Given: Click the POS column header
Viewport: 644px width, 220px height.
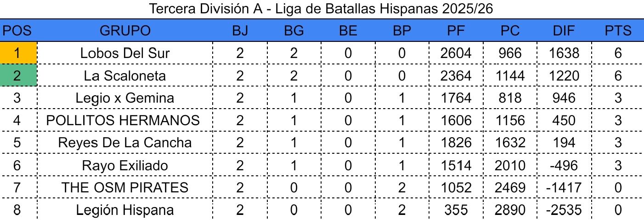Looking at the screenshot, I should click(x=17, y=30).
